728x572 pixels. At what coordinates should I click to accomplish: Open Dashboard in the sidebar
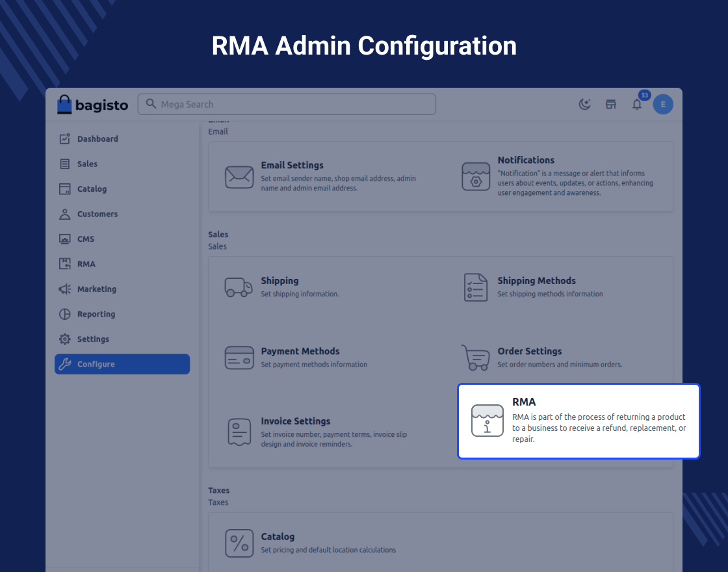(x=97, y=139)
